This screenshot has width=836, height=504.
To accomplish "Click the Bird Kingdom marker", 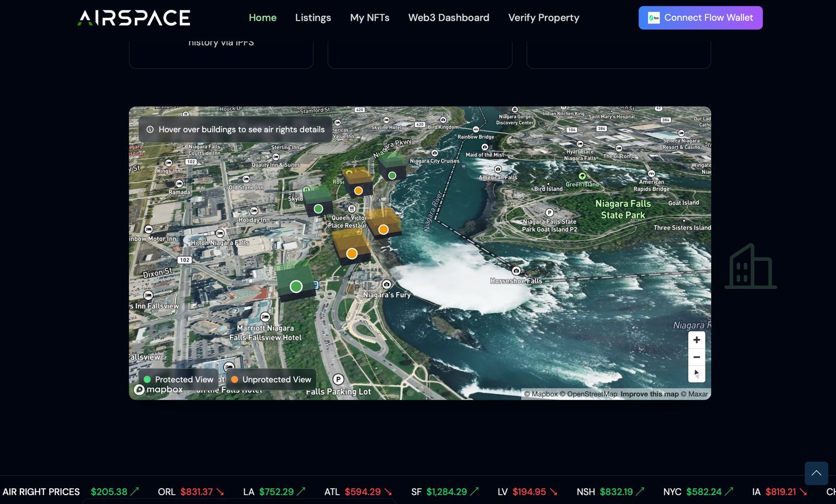I will 443,120.
